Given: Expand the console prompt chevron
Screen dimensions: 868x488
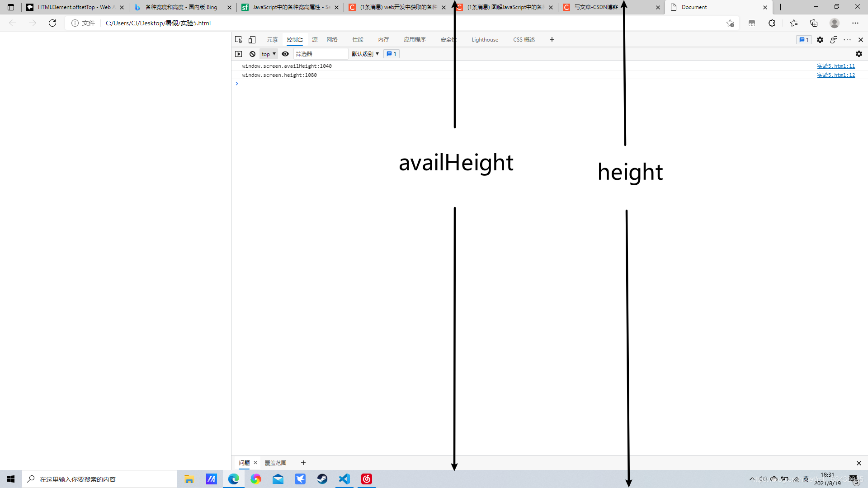Looking at the screenshot, I should [x=237, y=84].
